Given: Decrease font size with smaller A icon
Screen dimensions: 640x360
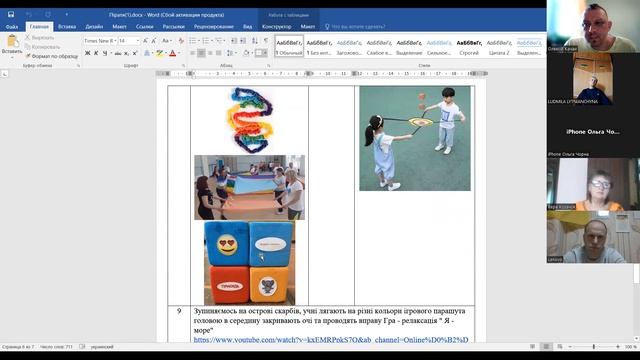Looking at the screenshot, I should [154, 41].
